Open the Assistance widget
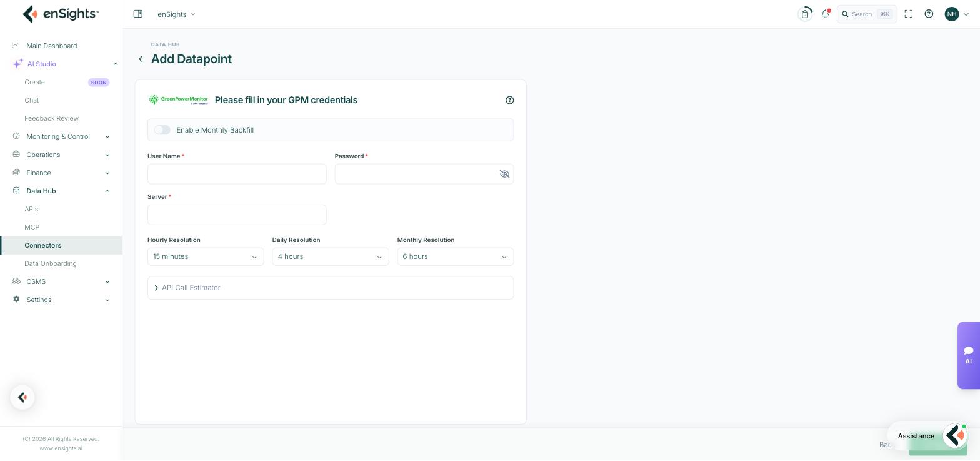 pyautogui.click(x=928, y=436)
